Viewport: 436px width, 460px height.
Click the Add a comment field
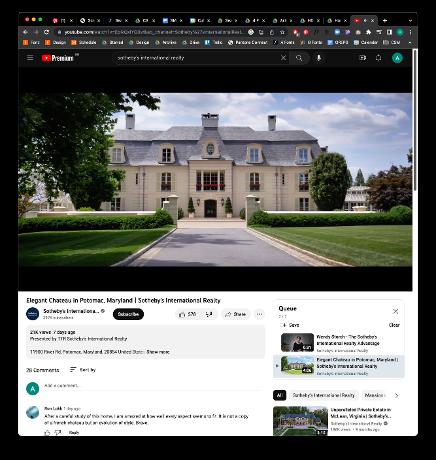pos(153,386)
